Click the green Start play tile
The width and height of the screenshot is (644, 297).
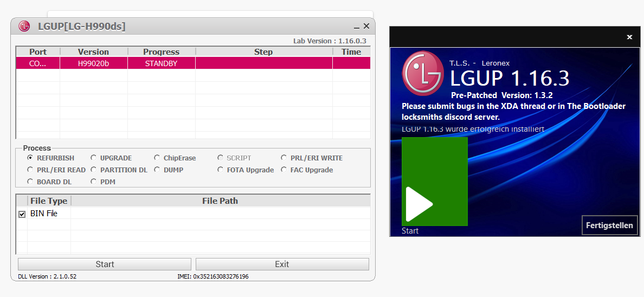[x=435, y=181]
